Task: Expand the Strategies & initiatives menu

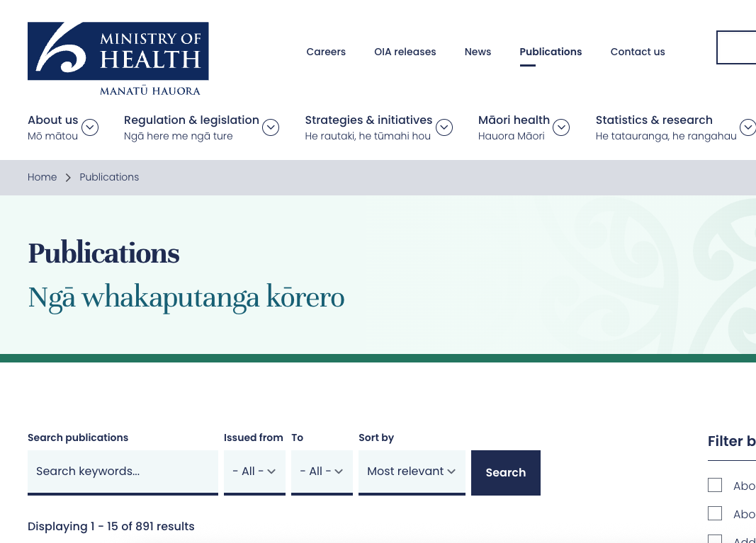Action: [444, 127]
